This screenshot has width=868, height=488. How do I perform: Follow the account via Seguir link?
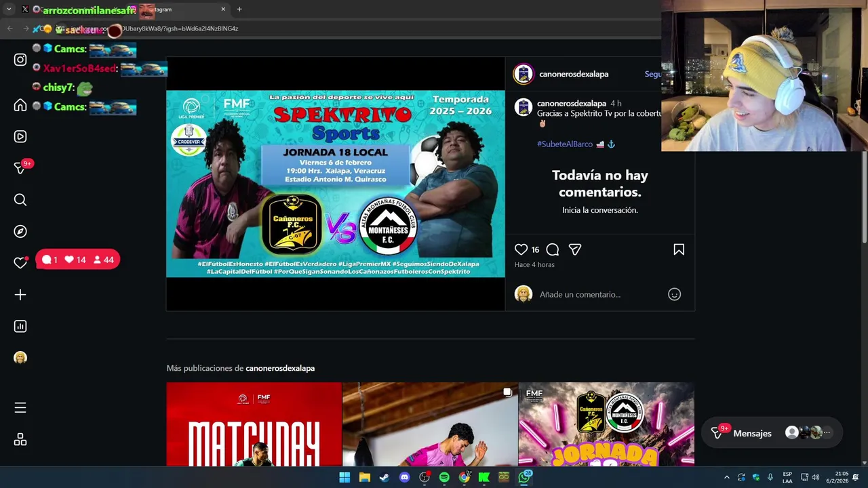(653, 74)
